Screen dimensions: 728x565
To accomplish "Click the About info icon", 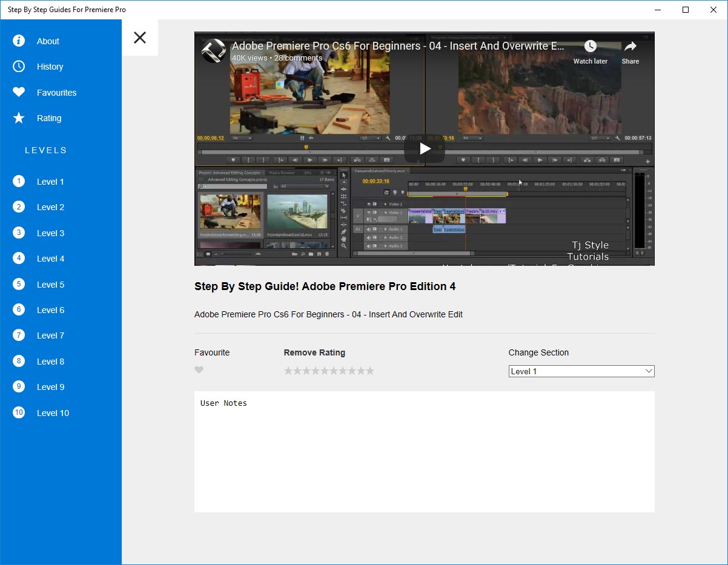I will (x=19, y=41).
